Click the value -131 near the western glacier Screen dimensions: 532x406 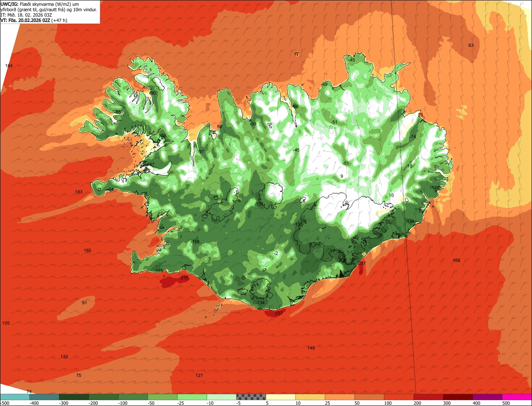[259, 204]
